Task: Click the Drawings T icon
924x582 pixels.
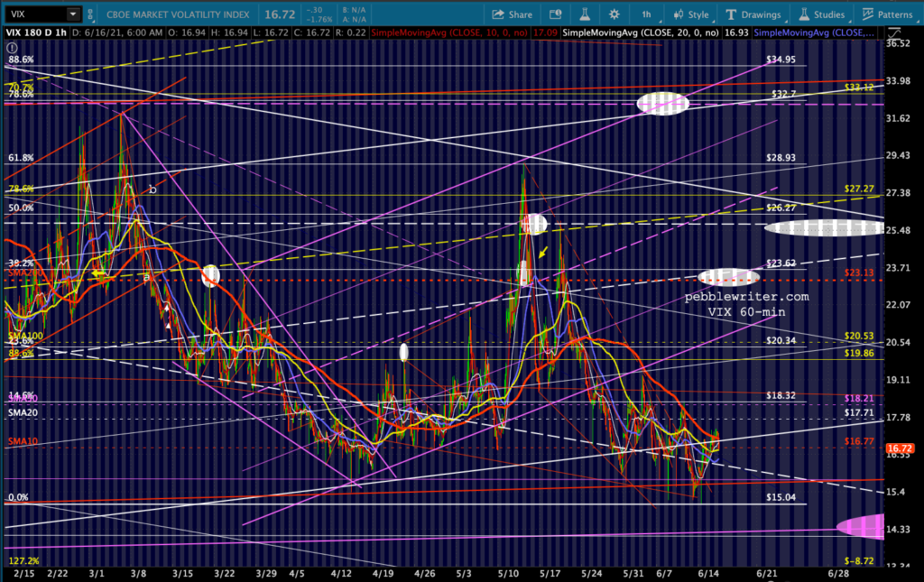Action: 731,14
